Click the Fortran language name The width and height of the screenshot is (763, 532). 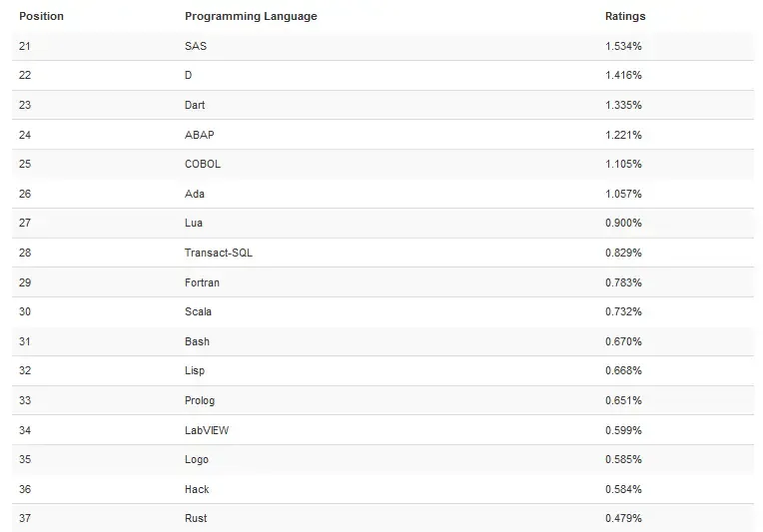tap(202, 282)
